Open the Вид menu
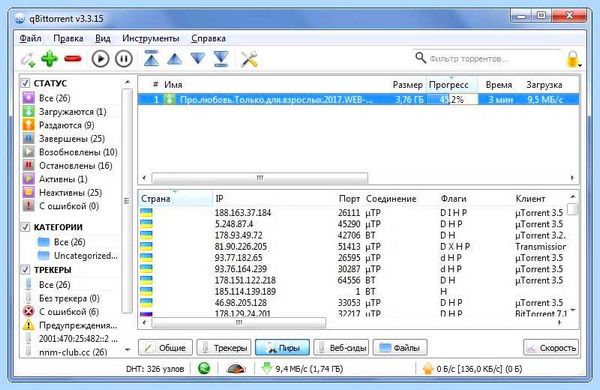Viewport: 600px width, 390px height. coord(103,38)
